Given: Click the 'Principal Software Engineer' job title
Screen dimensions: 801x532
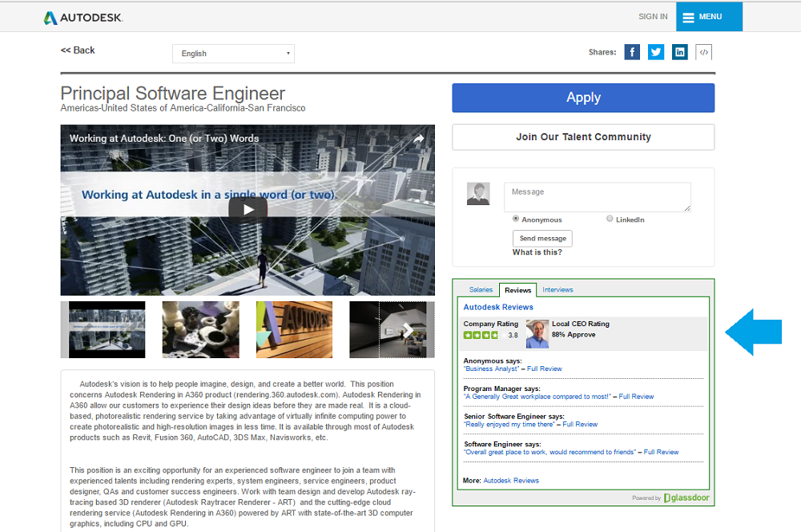Looking at the screenshot, I should (173, 93).
